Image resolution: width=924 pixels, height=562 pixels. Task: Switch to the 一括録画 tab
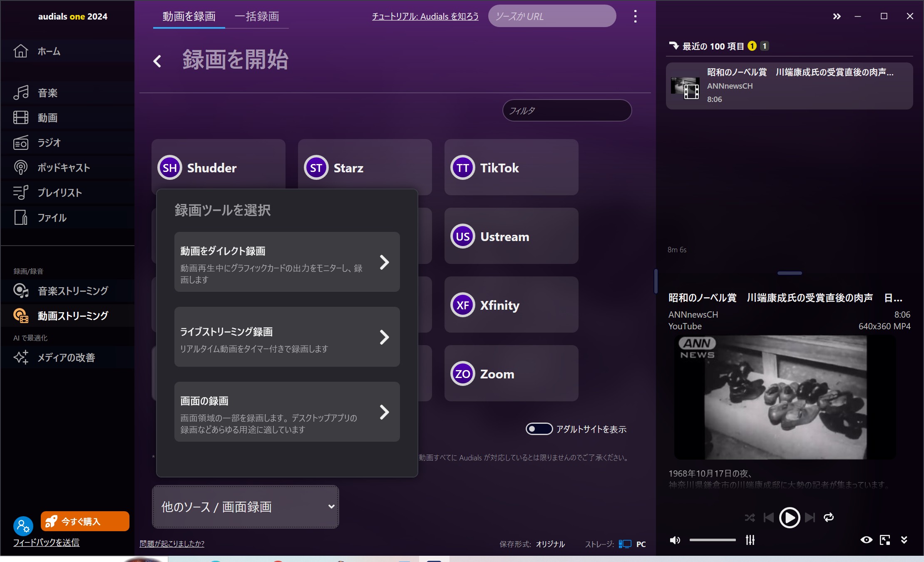257,16
